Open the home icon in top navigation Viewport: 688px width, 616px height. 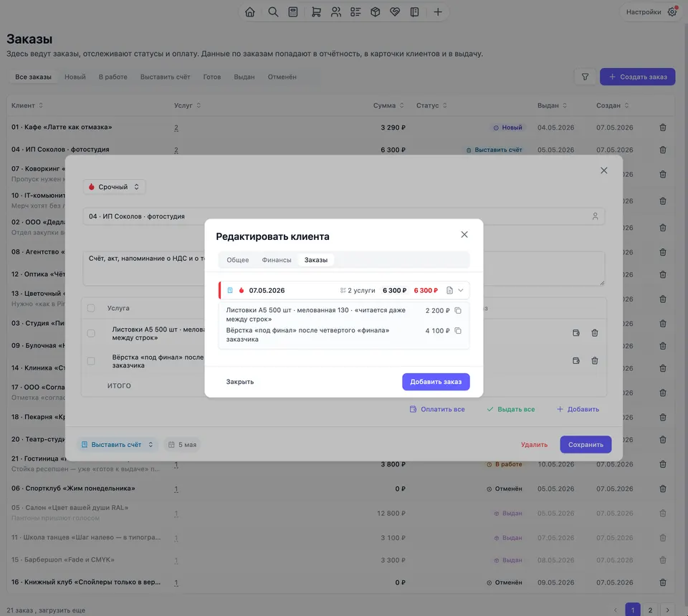(x=249, y=12)
